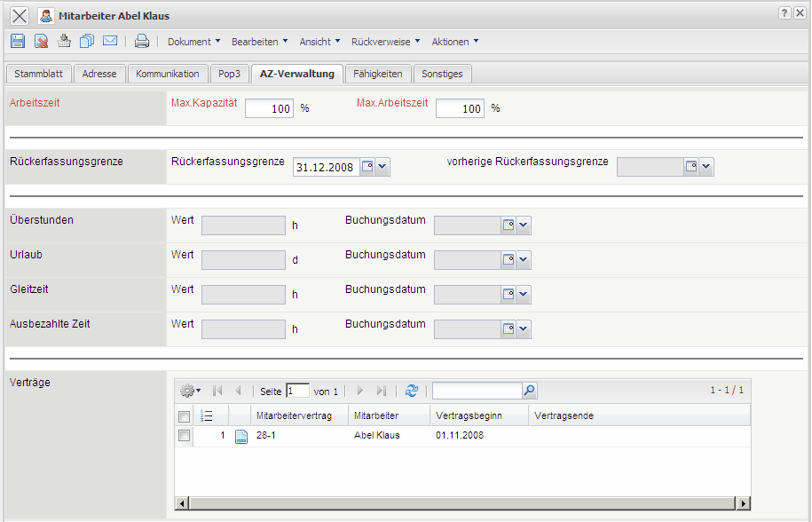812x522 pixels.
Task: Tick the checkbox for contract row 28-1
Action: click(x=184, y=436)
